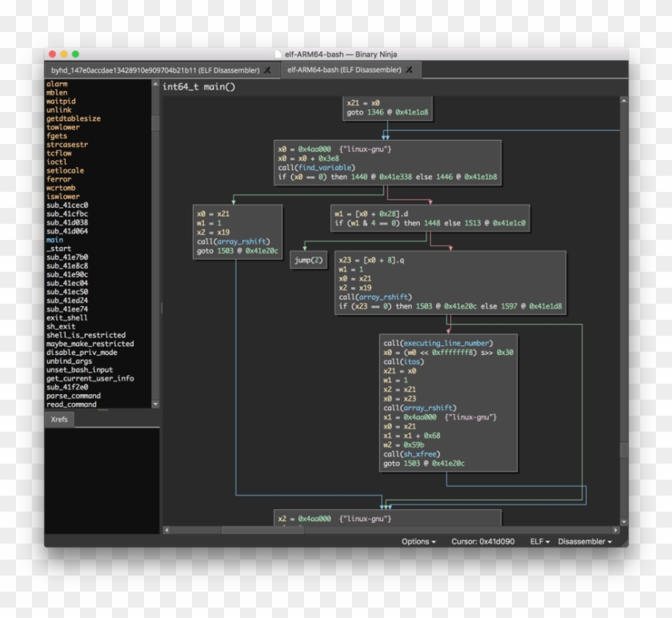This screenshot has width=672, height=618.
Task: Click the function list scroll-down arrow
Action: coord(155,405)
